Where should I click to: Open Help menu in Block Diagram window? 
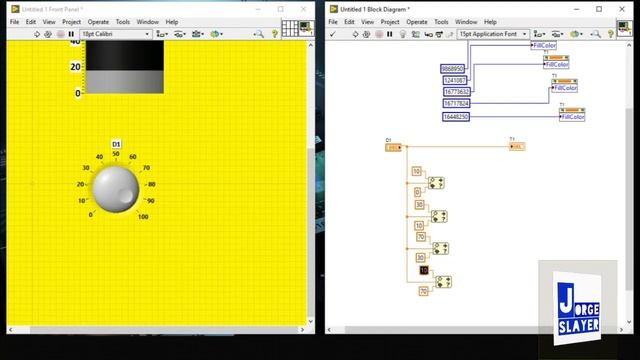(490, 22)
